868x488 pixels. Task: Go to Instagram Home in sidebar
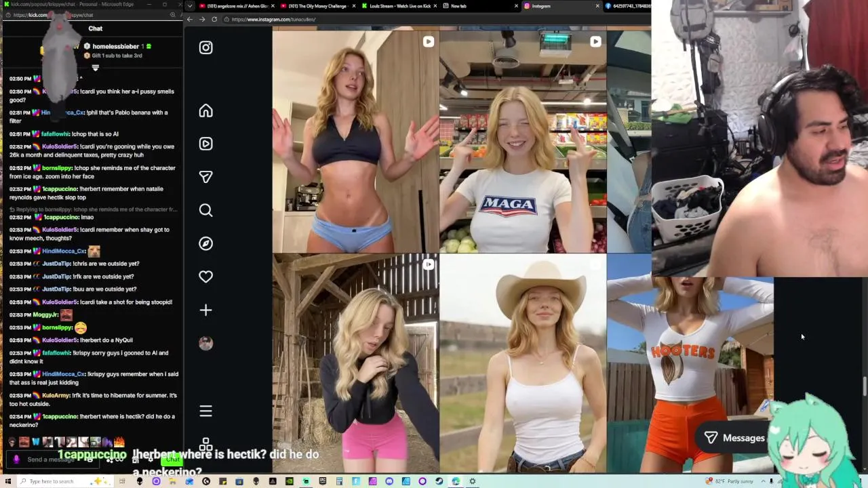(205, 110)
